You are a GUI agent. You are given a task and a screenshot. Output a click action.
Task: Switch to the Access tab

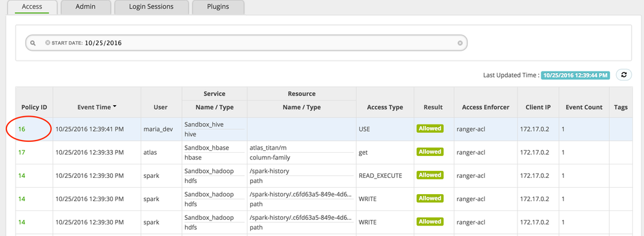pos(32,7)
